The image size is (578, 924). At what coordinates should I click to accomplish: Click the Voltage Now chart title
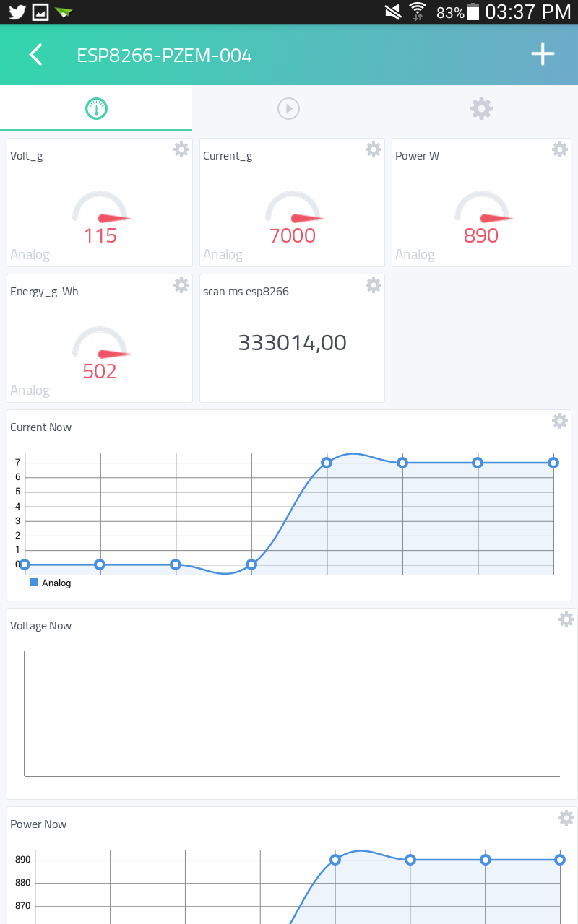[x=41, y=626]
